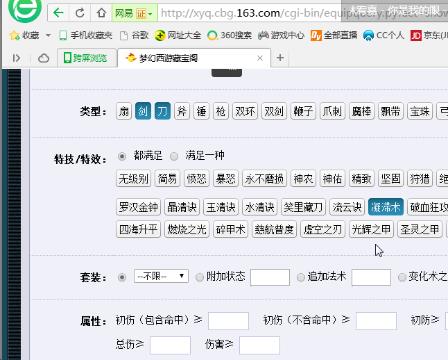Open the 谷歌 bookmark
Image resolution: width=448 pixels, height=360 pixels.
(134, 35)
